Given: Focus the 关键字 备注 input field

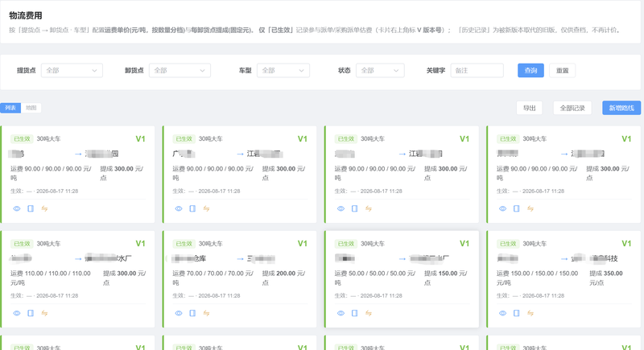Looking at the screenshot, I should (477, 71).
